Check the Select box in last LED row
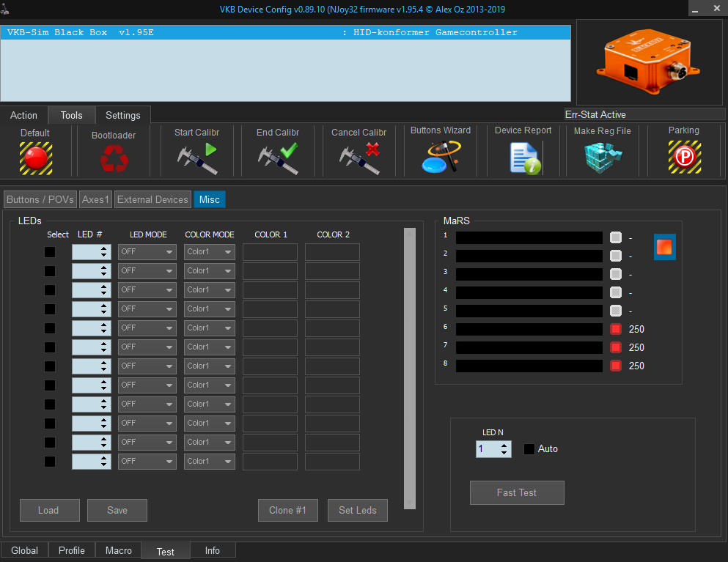Image resolution: width=728 pixels, height=562 pixels. coord(50,462)
